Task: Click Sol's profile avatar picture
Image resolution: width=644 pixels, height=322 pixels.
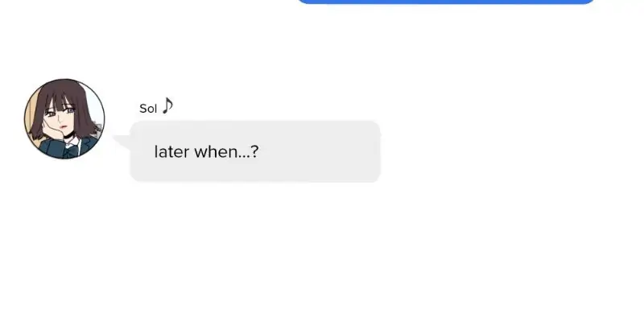Action: (64, 119)
